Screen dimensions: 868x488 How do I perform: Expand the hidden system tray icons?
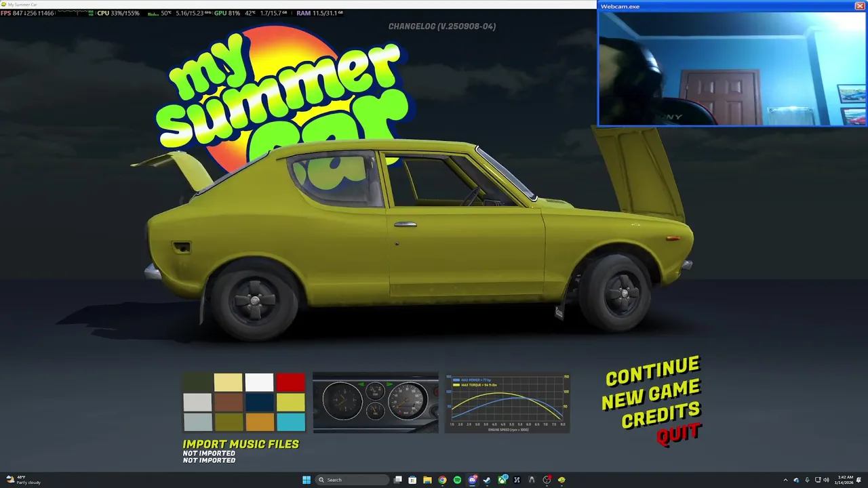785,480
